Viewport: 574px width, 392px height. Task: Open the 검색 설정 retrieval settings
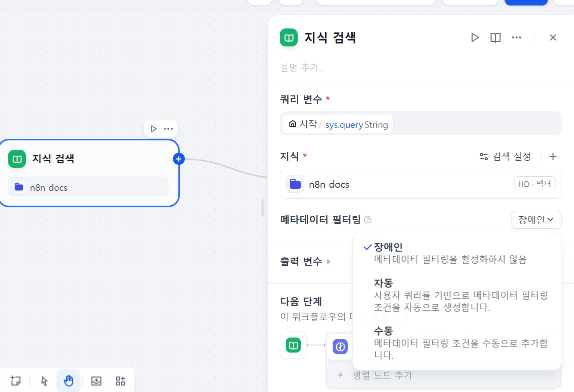coord(505,156)
